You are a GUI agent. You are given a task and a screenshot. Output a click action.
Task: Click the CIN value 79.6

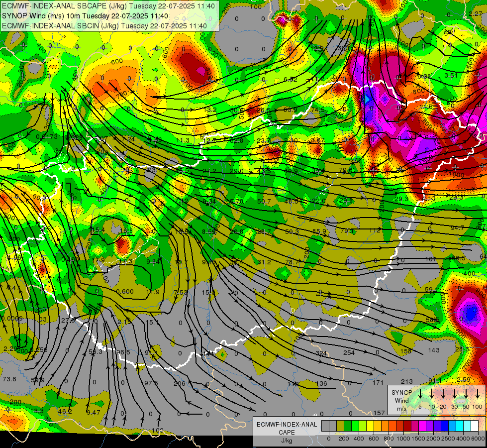tap(346, 170)
